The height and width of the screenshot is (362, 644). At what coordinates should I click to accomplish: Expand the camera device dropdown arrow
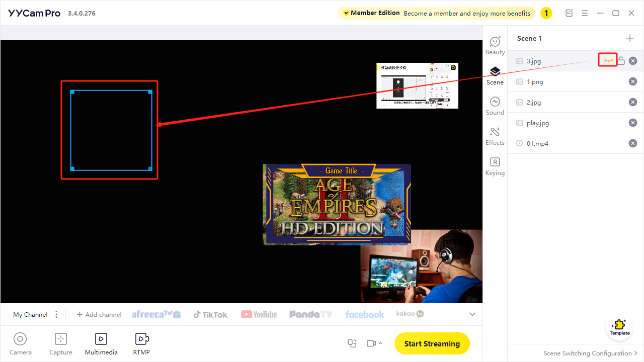pyautogui.click(x=380, y=343)
